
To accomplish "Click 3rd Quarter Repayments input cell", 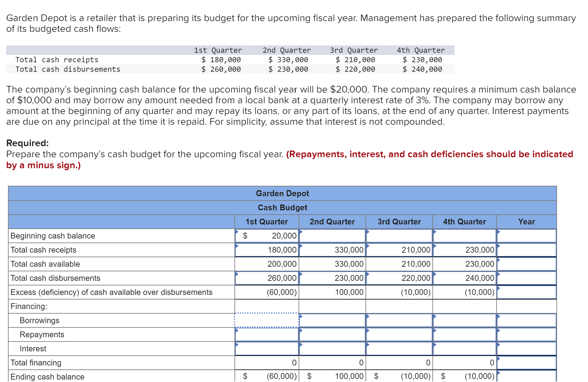I will click(399, 334).
